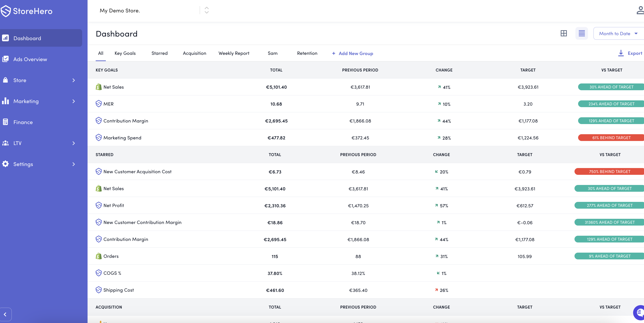644x323 pixels.
Task: Click the Export link text
Action: coord(635,53)
